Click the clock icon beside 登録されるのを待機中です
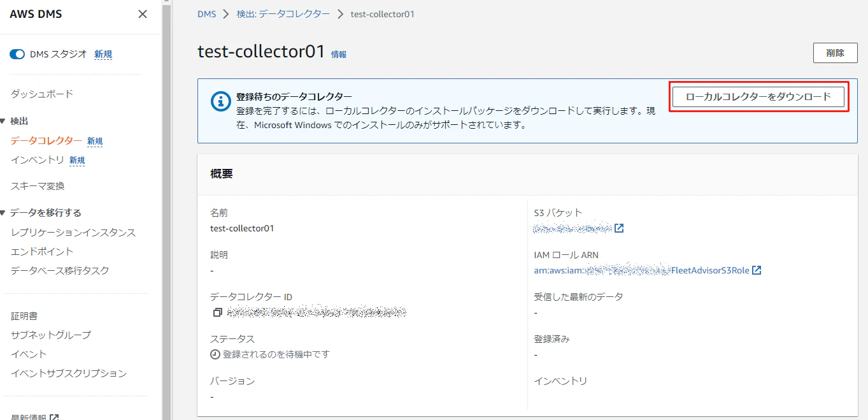This screenshot has height=420, width=868. tap(215, 354)
